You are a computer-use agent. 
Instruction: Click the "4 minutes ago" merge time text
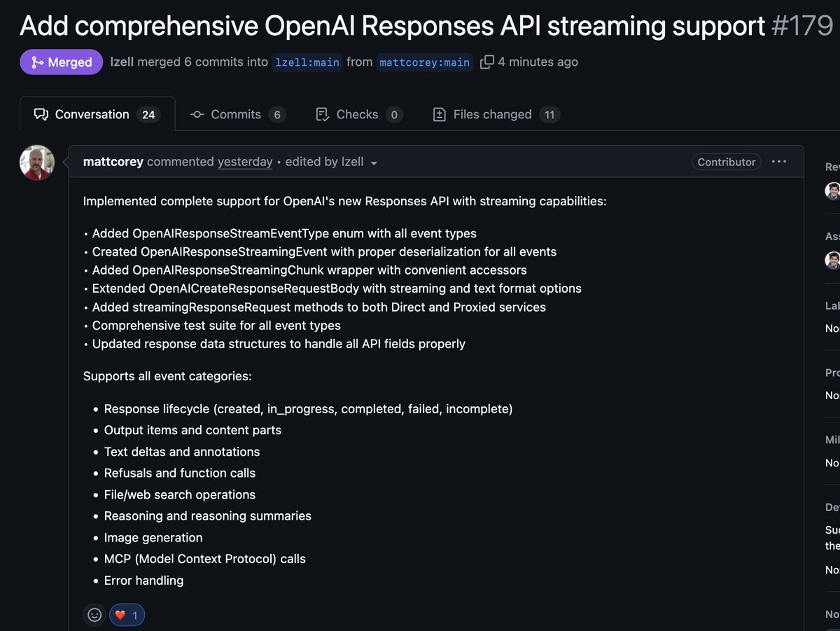538,62
